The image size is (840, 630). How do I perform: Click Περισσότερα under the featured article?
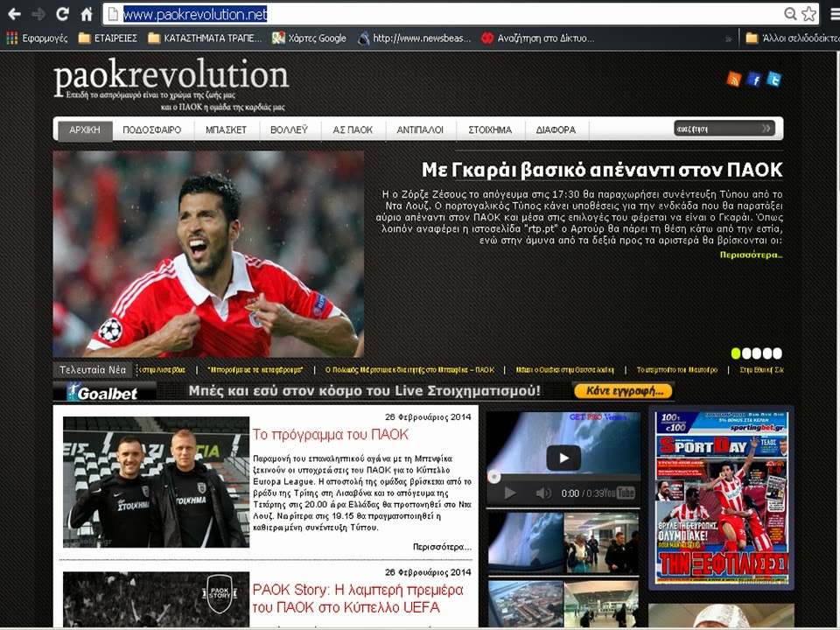751,255
